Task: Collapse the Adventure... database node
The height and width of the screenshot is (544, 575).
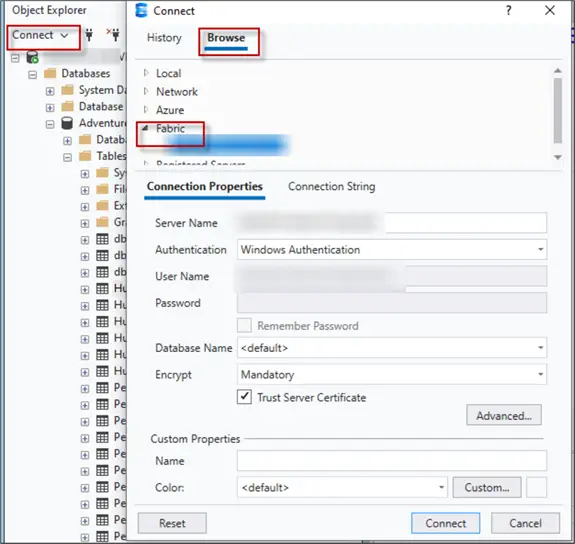Action: pyautogui.click(x=50, y=124)
